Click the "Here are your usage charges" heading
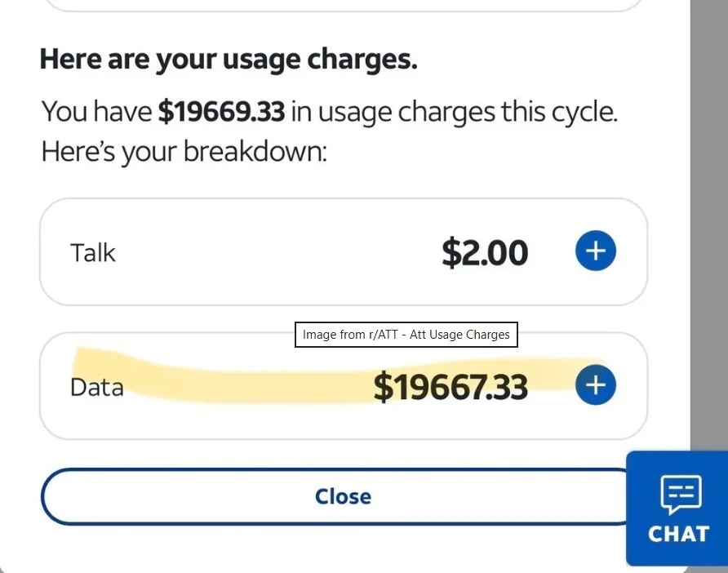This screenshot has width=728, height=573. point(229,60)
